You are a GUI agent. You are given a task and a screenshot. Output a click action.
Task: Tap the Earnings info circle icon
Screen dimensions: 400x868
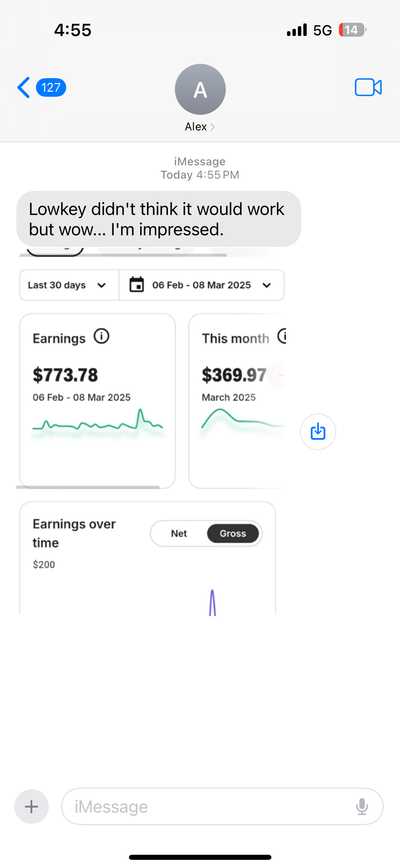click(x=101, y=337)
